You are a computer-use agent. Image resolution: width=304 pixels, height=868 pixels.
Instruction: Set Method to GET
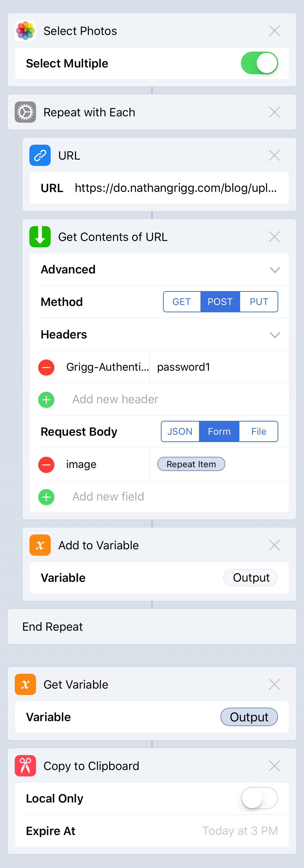point(182,302)
